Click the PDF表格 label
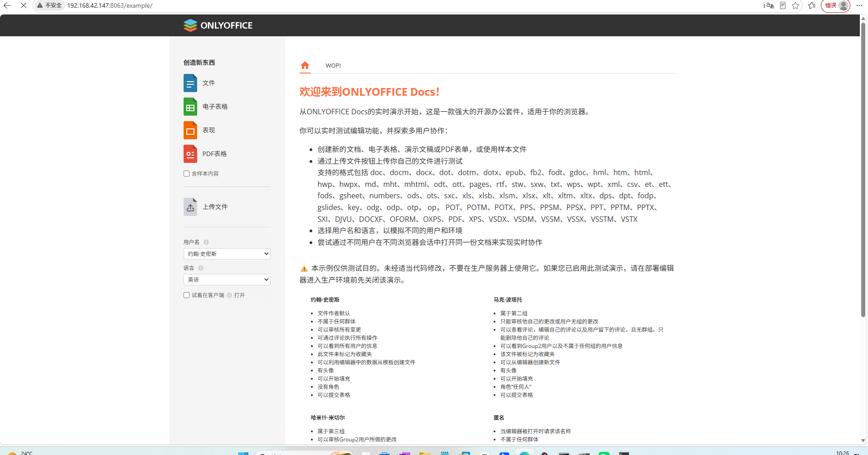The image size is (868, 455). coord(215,154)
